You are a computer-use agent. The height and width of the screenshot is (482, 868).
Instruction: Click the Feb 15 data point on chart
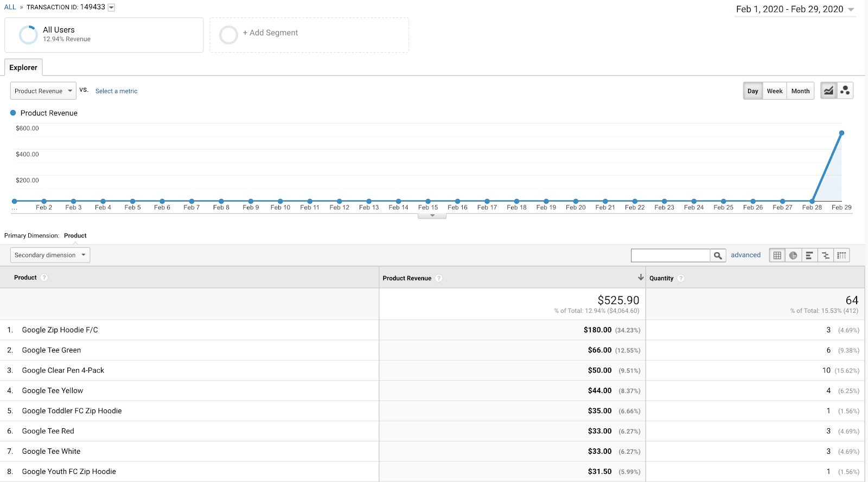point(428,201)
